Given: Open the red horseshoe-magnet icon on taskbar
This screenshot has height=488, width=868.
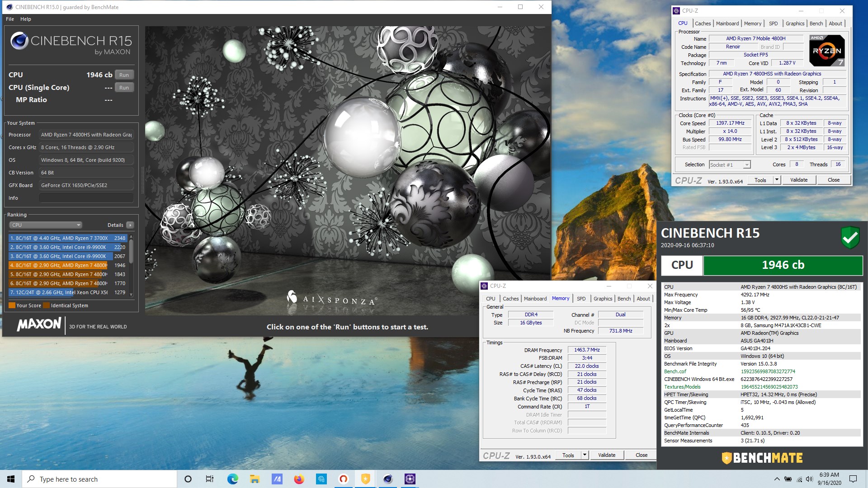Looking at the screenshot, I should [344, 479].
